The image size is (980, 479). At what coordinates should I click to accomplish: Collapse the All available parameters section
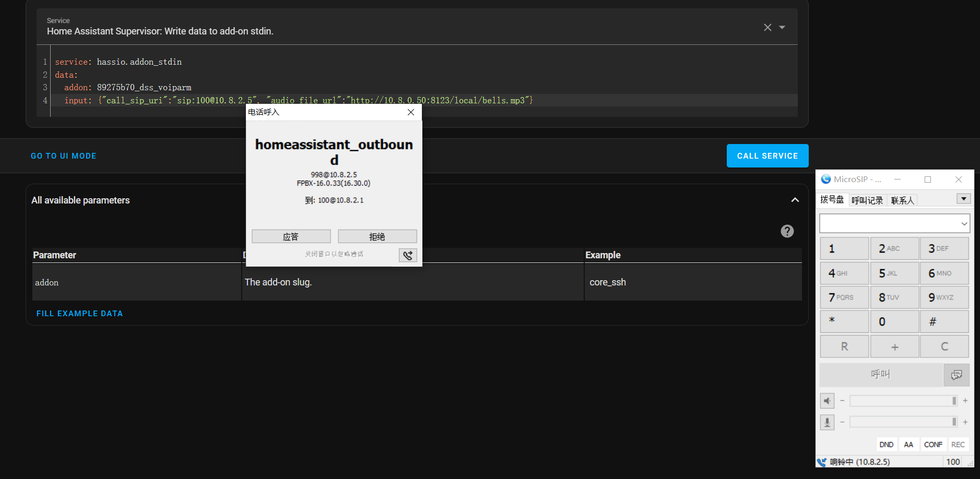[x=795, y=200]
